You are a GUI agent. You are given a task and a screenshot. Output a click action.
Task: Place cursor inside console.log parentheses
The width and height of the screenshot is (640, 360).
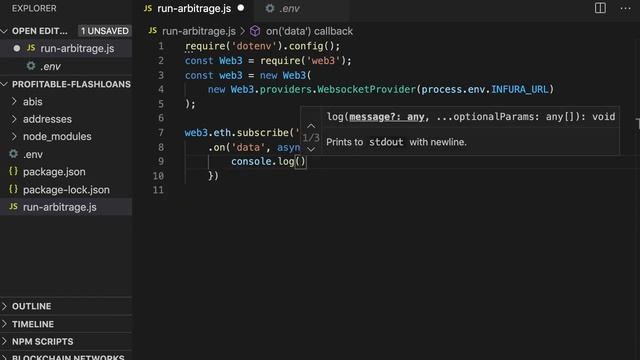tap(300, 162)
